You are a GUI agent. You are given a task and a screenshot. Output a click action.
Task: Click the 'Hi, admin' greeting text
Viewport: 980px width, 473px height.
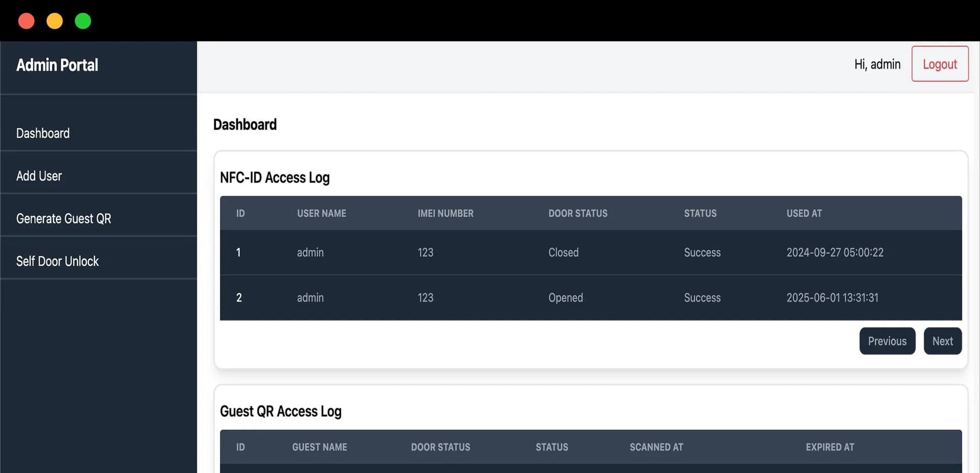(x=876, y=64)
